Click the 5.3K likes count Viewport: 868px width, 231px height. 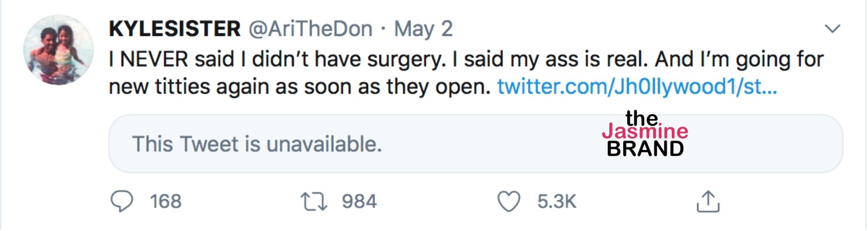556,202
